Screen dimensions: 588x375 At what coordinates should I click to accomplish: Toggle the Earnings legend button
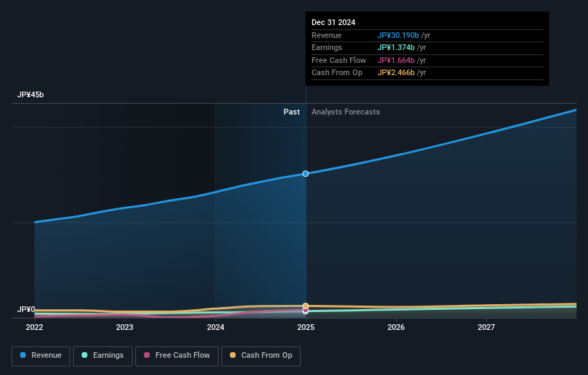pos(102,356)
